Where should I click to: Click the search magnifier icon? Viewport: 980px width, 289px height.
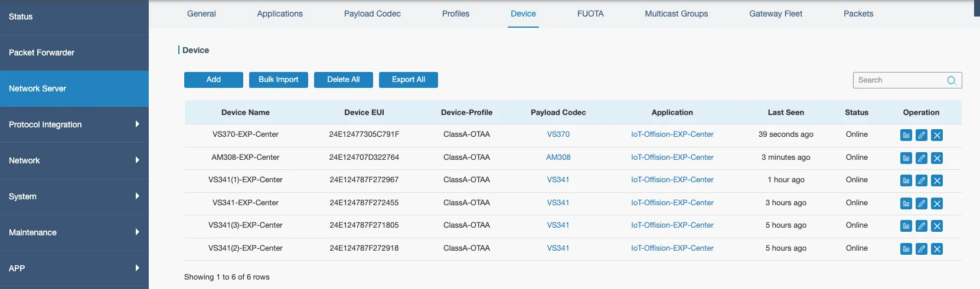coord(952,80)
